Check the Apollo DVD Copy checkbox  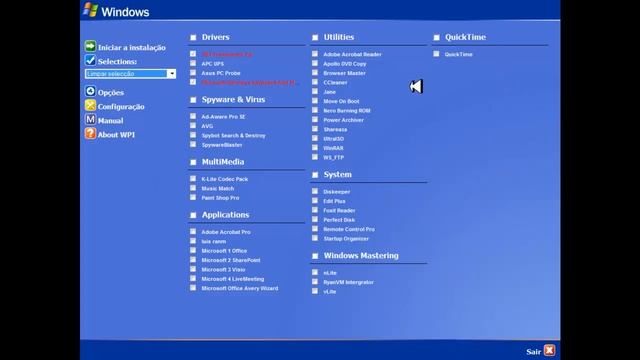[x=315, y=63]
